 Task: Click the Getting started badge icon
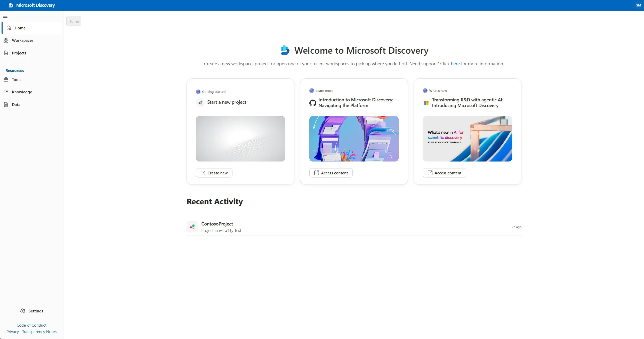[198, 92]
